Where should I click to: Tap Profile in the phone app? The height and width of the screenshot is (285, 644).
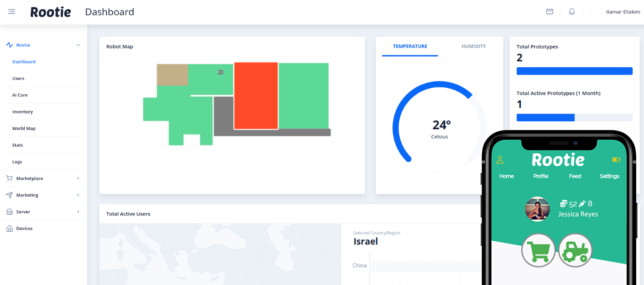click(541, 176)
